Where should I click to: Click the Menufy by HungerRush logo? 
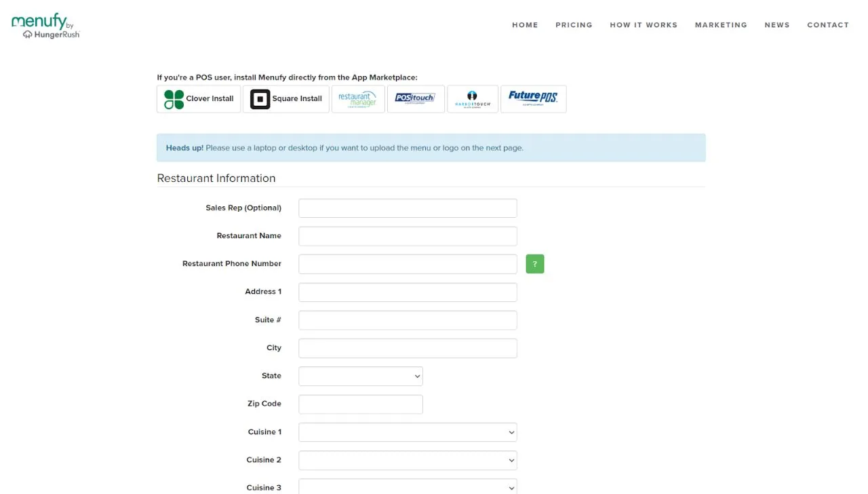tap(45, 26)
